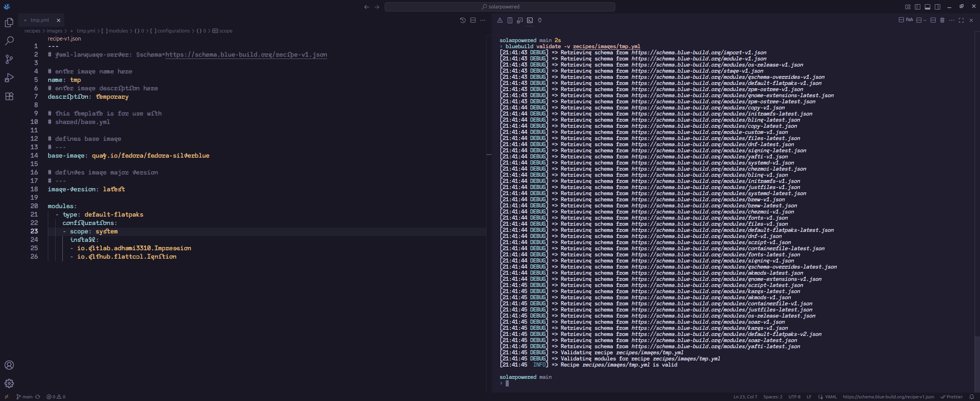Screen dimensions: 980x401
Task: Open the scope breadcrumb
Action: click(x=222, y=31)
